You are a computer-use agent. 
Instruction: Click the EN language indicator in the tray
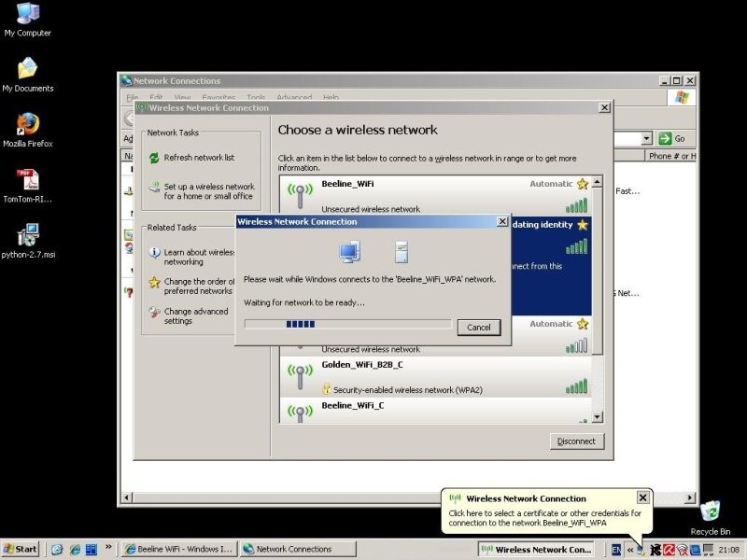pyautogui.click(x=615, y=550)
